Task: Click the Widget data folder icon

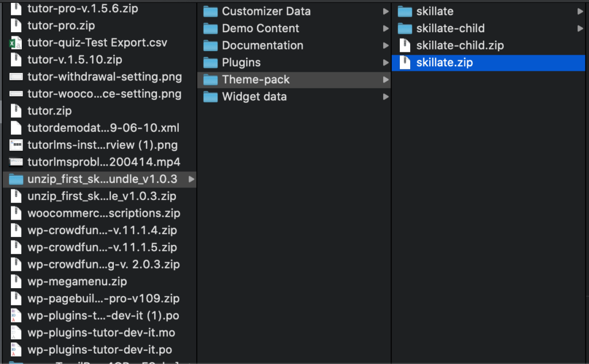Action: pyautogui.click(x=211, y=97)
